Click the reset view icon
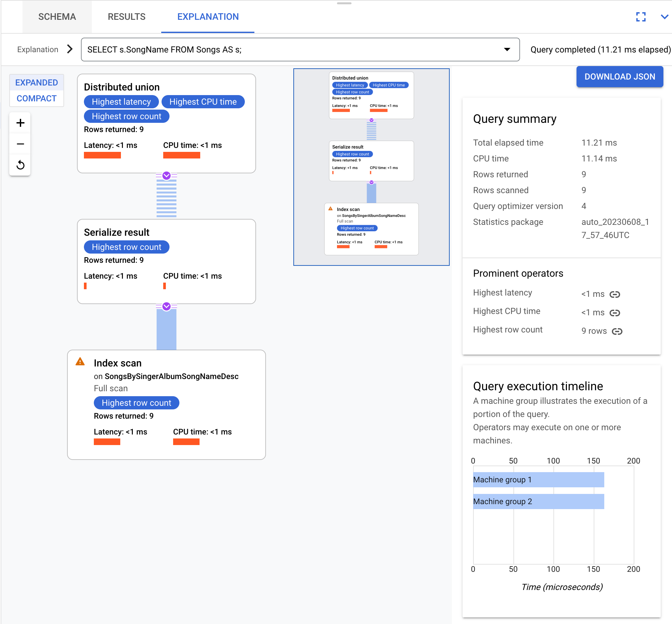672x624 pixels. (x=20, y=165)
